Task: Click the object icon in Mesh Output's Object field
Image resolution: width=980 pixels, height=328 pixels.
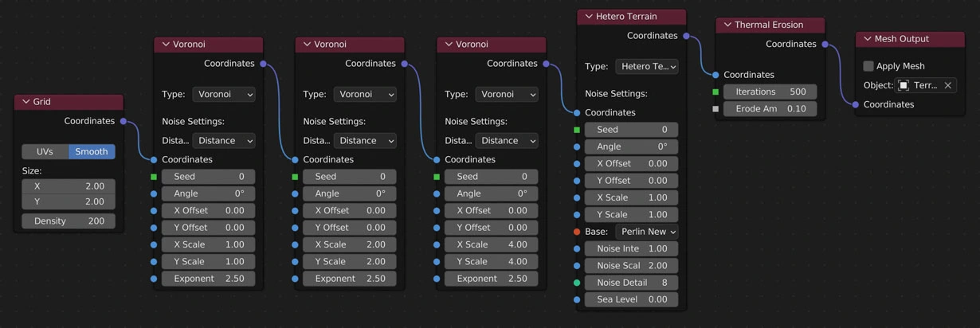Action: pyautogui.click(x=904, y=85)
